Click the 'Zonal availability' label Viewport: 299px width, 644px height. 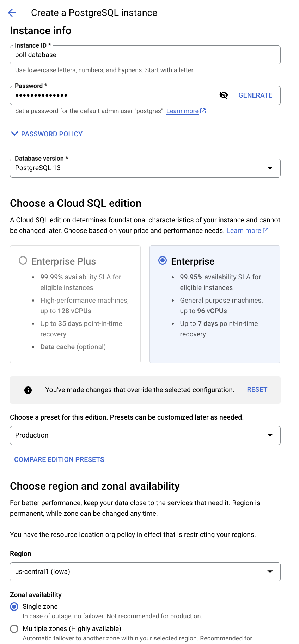(x=36, y=595)
